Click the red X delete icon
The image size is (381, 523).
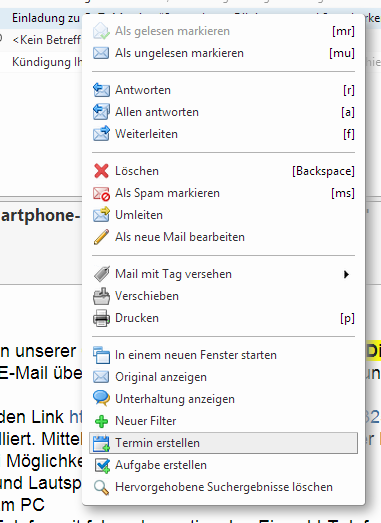pyautogui.click(x=101, y=171)
